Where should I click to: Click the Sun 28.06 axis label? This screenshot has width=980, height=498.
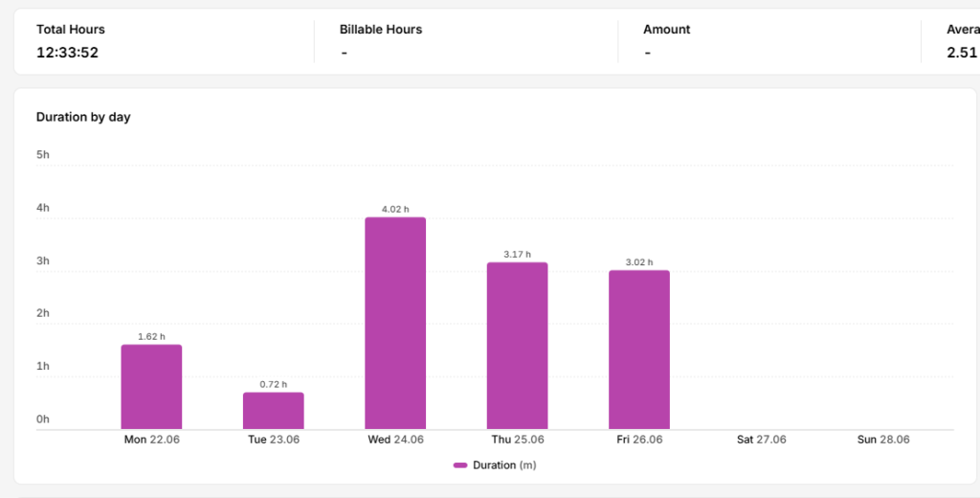pyautogui.click(x=883, y=440)
